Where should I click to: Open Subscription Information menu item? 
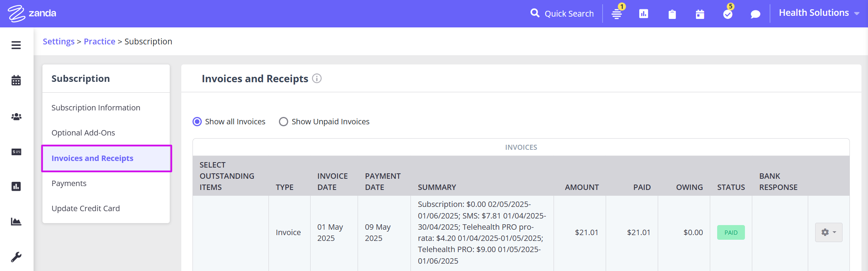click(x=96, y=108)
